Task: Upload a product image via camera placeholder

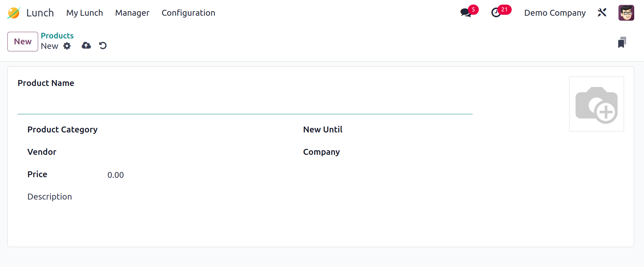Action: (596, 104)
